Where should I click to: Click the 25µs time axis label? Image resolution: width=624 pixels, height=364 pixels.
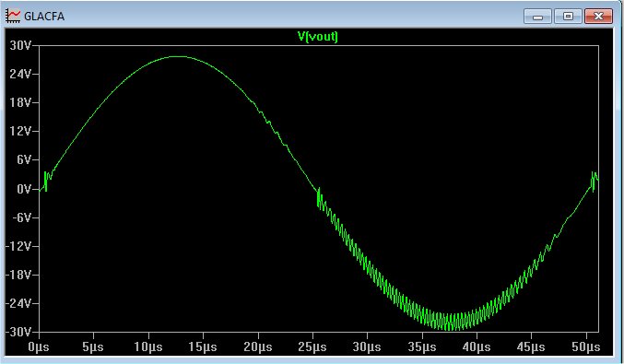[312, 347]
